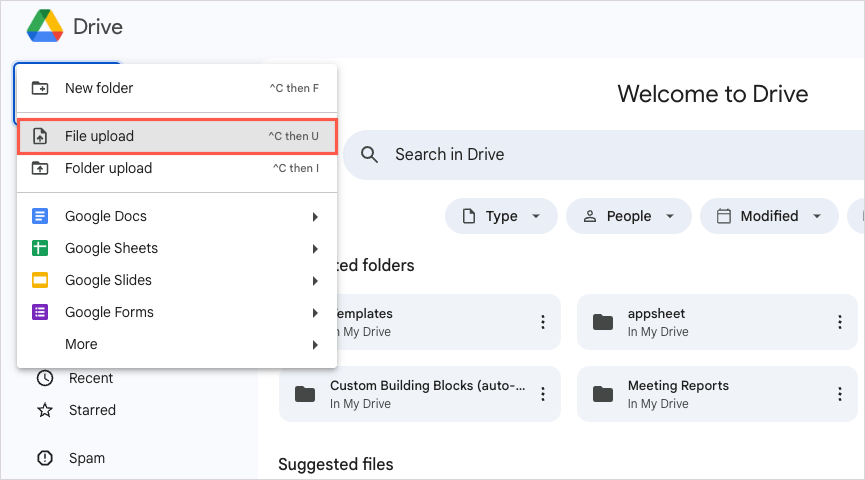Viewport: 865px width, 480px height.
Task: Expand Google Slides submenu arrow
Action: click(x=315, y=281)
